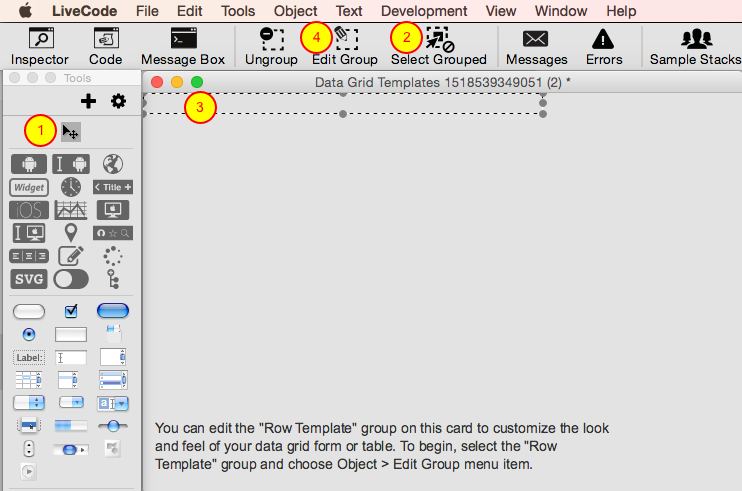Click Edit Group in the toolbar
The width and height of the screenshot is (742, 491).
click(345, 46)
